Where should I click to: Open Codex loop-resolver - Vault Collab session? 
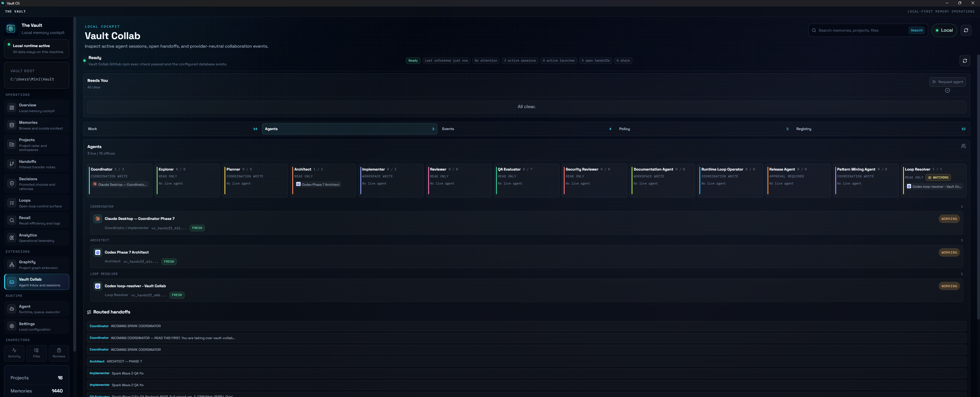click(x=526, y=290)
